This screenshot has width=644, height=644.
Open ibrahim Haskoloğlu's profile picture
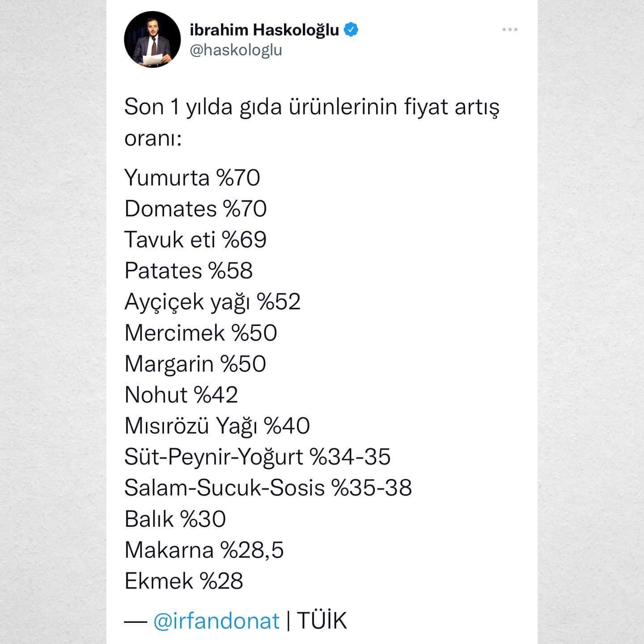pos(152,39)
